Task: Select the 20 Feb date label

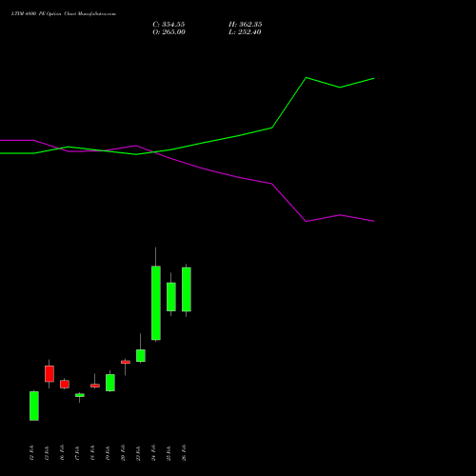Action: [123, 453]
